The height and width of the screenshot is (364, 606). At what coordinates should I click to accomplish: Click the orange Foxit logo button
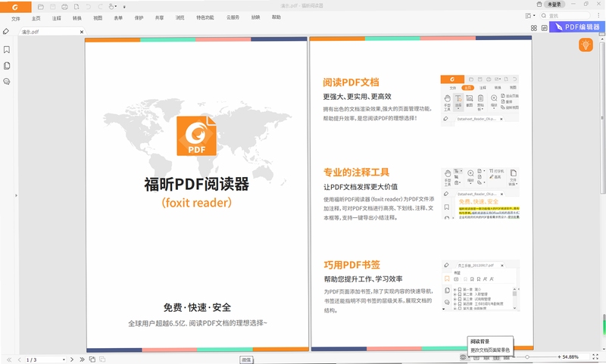pyautogui.click(x=15, y=7)
